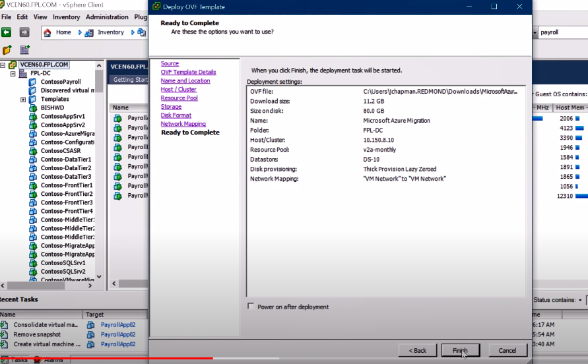Click the Alarms icon in status bar
Screen dimensions: 588x364
[x=37, y=360]
